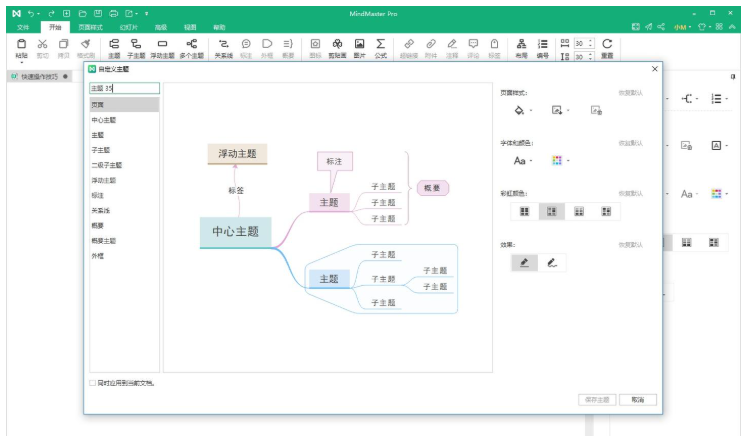Click Restore Default (恢复默认) beside page style
The image size is (745, 436).
click(630, 92)
